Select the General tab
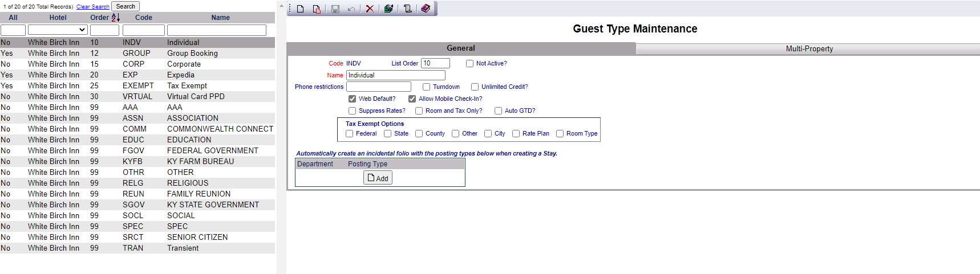 pos(461,48)
